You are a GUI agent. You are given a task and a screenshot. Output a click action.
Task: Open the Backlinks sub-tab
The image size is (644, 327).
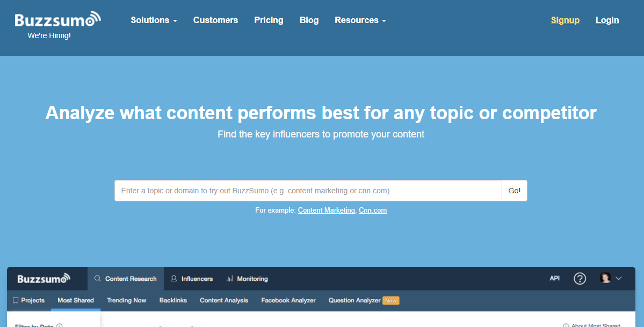click(173, 300)
